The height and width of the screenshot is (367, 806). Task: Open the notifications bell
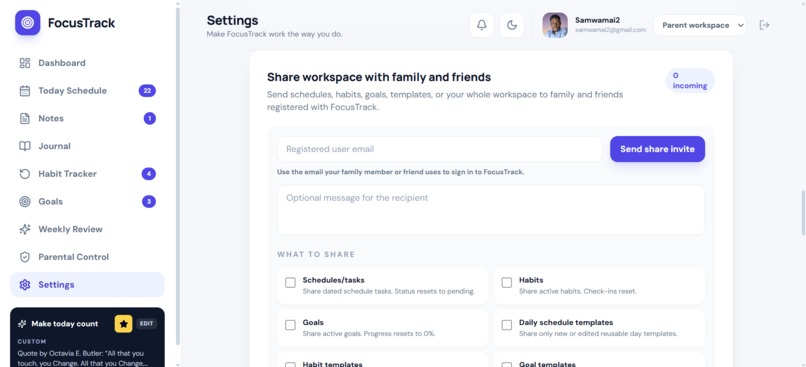(482, 25)
